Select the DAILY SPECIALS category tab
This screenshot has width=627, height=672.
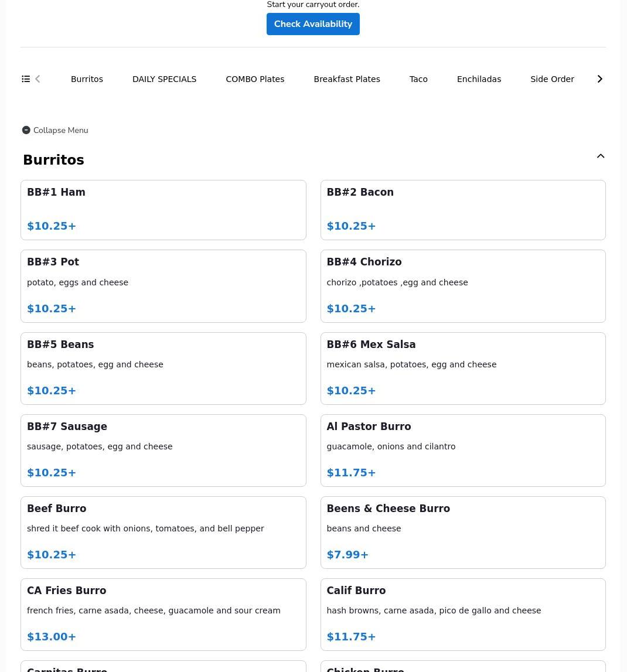click(x=164, y=79)
